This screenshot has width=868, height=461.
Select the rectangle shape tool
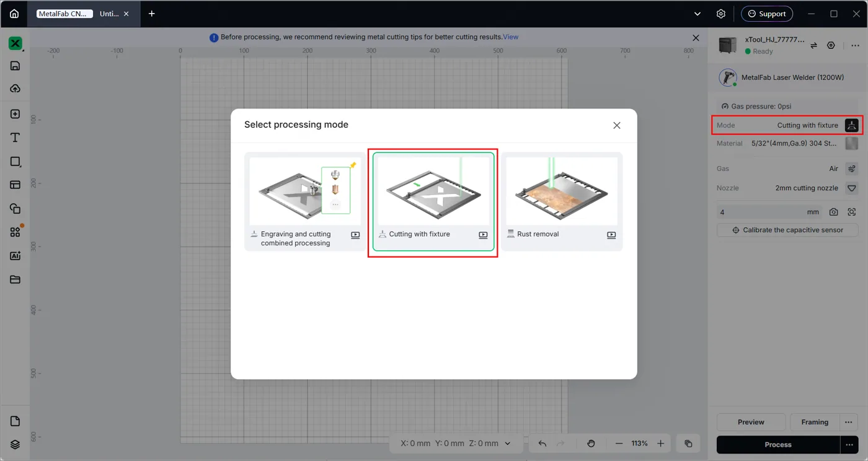click(15, 161)
